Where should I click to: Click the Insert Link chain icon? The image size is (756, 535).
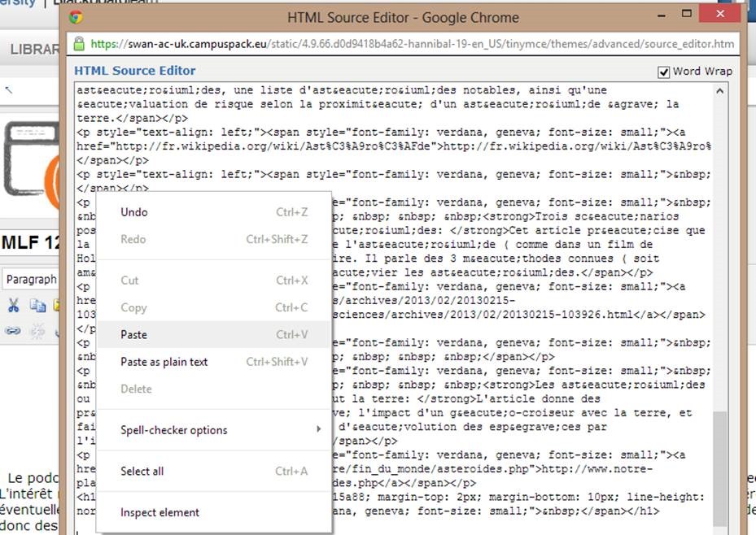tap(13, 331)
